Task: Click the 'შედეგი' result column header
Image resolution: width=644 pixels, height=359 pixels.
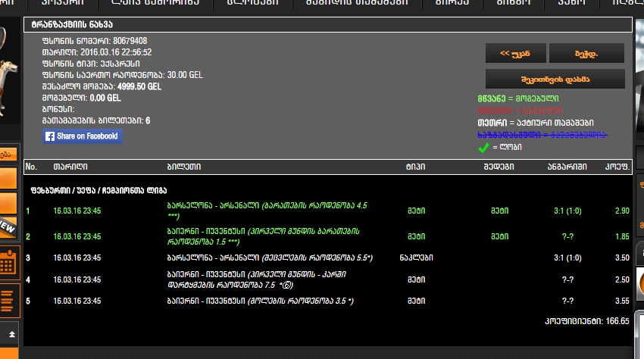Action: tap(499, 167)
